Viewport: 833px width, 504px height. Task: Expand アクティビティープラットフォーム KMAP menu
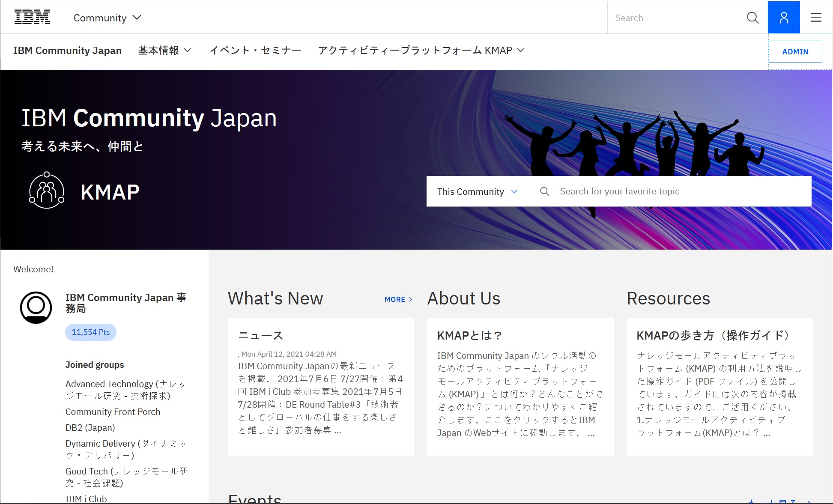coord(421,51)
